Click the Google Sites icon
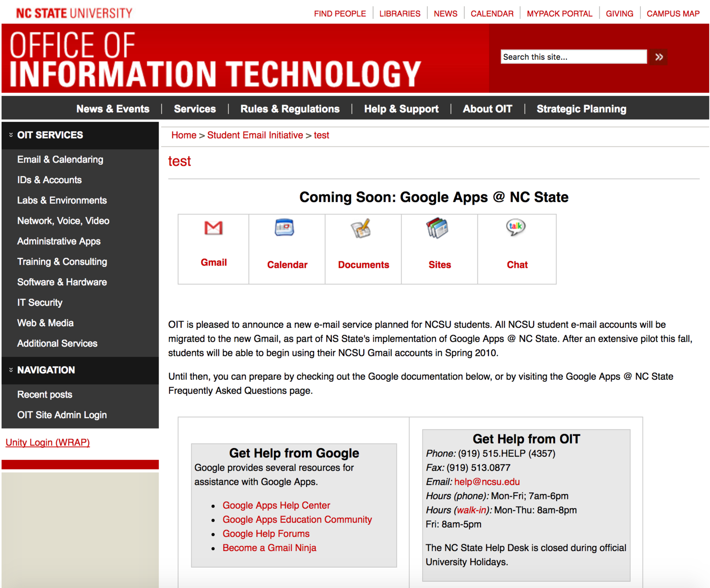 tap(437, 228)
